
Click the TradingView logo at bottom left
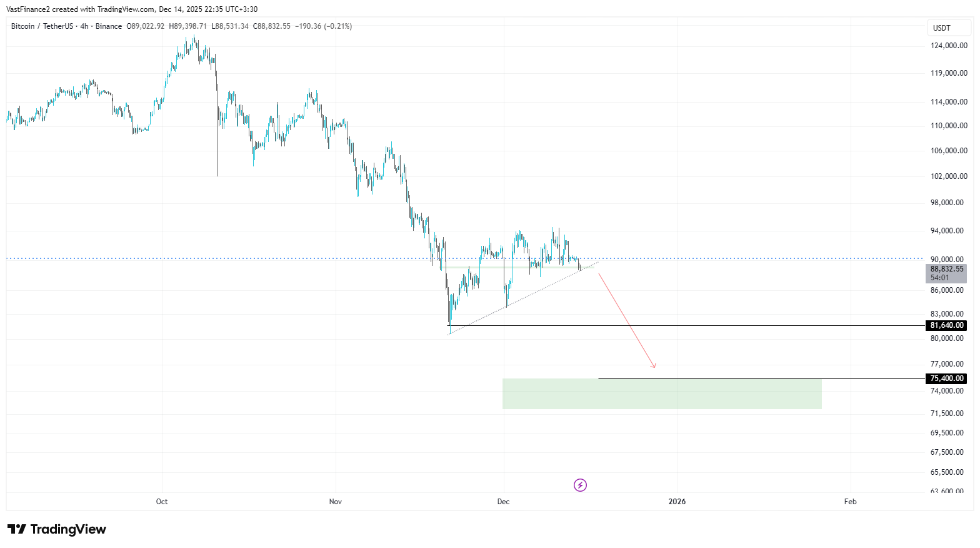click(57, 529)
